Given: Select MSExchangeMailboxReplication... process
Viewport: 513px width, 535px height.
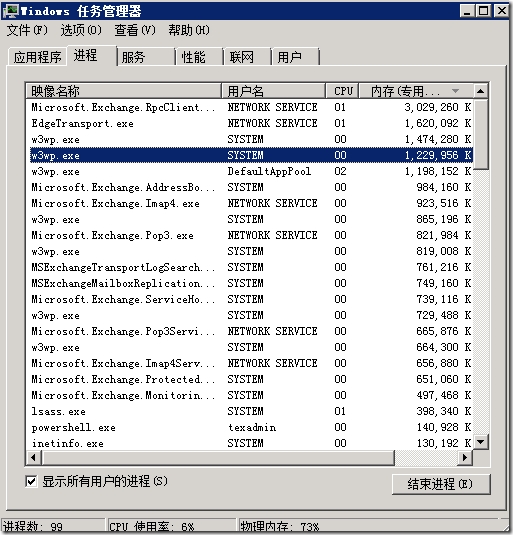Looking at the screenshot, I should 250,283.
